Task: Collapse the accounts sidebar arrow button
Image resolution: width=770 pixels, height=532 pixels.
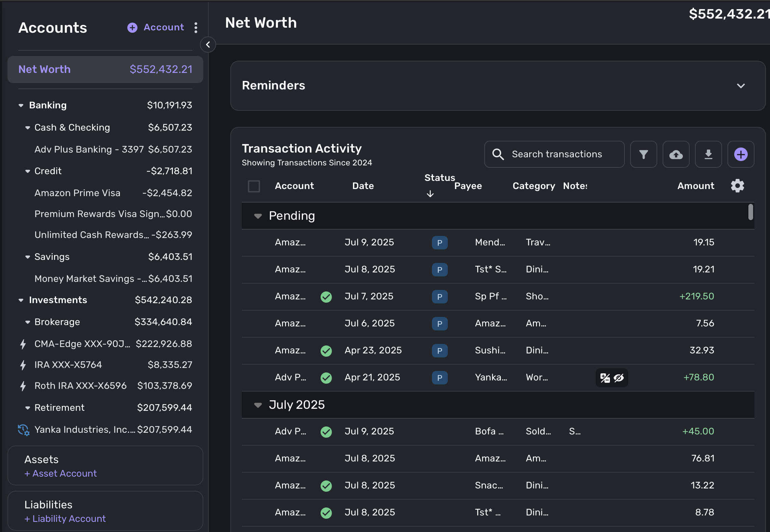Action: pyautogui.click(x=208, y=45)
